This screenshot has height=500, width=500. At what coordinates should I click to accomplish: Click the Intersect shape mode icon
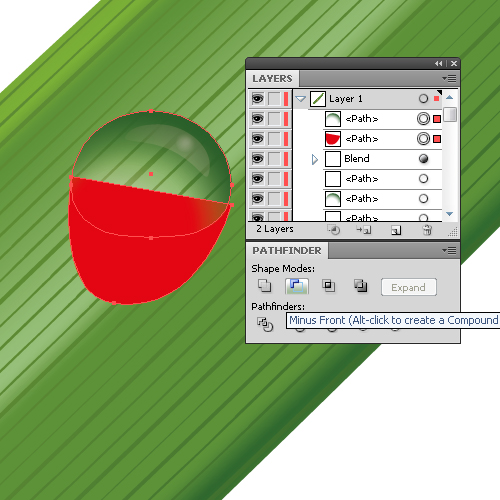[x=329, y=286]
